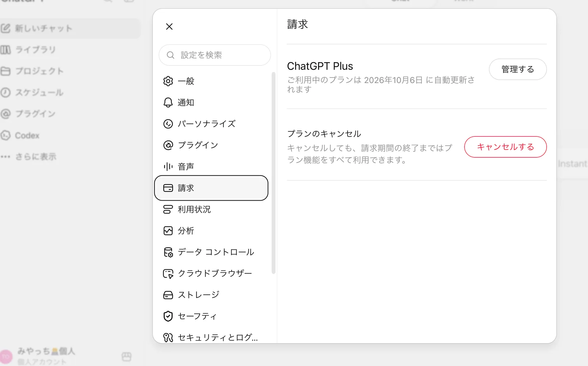
Task: Click the 請求 page heading
Action: 297,24
